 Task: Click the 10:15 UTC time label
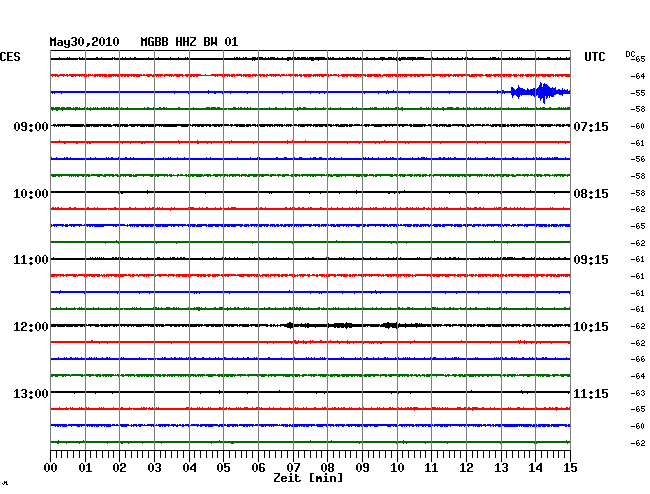(x=591, y=327)
